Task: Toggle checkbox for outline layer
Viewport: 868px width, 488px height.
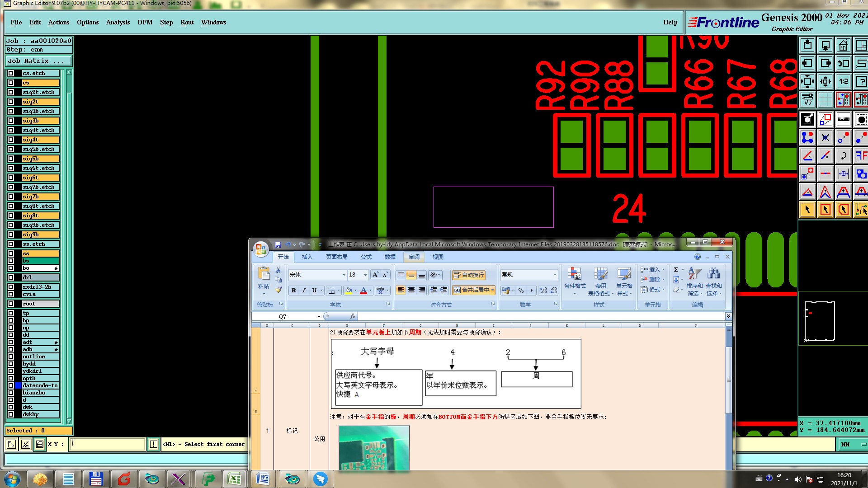Action: pyautogui.click(x=11, y=357)
